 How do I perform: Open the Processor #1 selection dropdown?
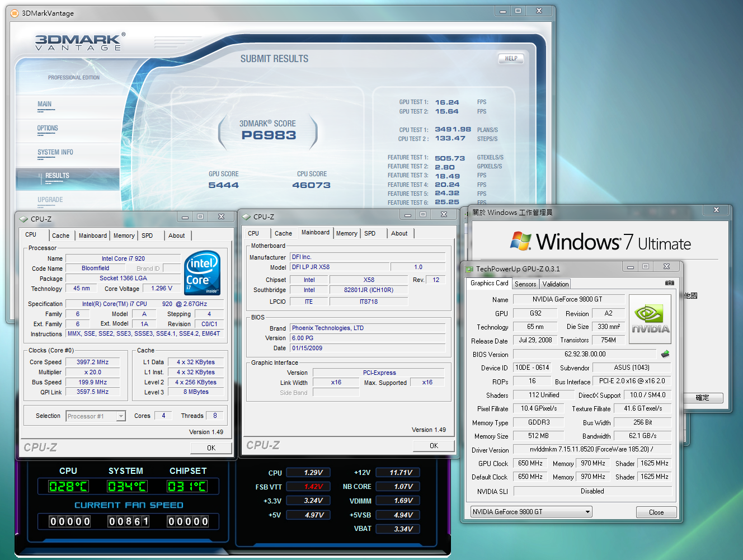121,416
